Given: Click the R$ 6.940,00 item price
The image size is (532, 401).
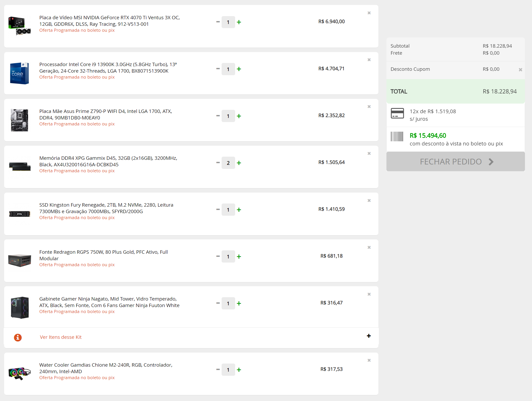Looking at the screenshot, I should pos(331,22).
